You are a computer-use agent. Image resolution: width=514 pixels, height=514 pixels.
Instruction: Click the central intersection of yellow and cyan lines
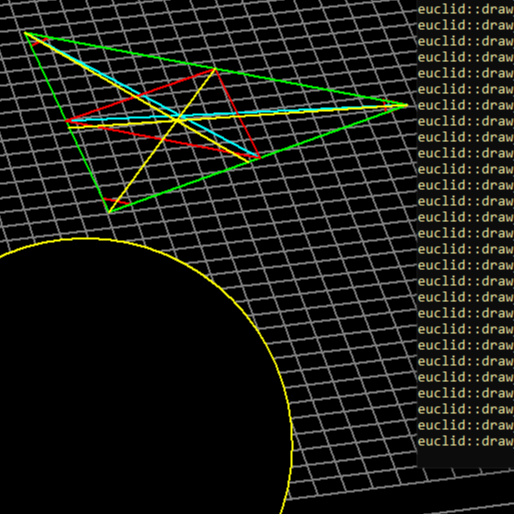click(x=178, y=119)
